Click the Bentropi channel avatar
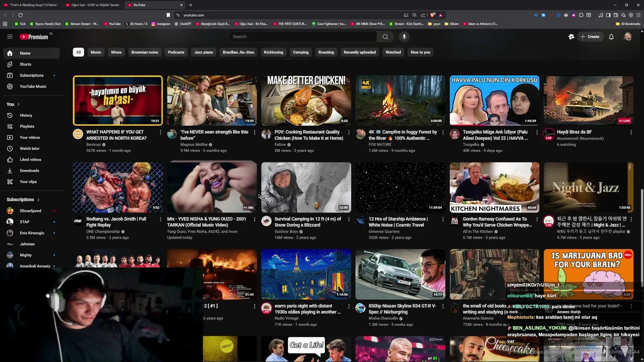The width and height of the screenshot is (644, 362). [78, 134]
